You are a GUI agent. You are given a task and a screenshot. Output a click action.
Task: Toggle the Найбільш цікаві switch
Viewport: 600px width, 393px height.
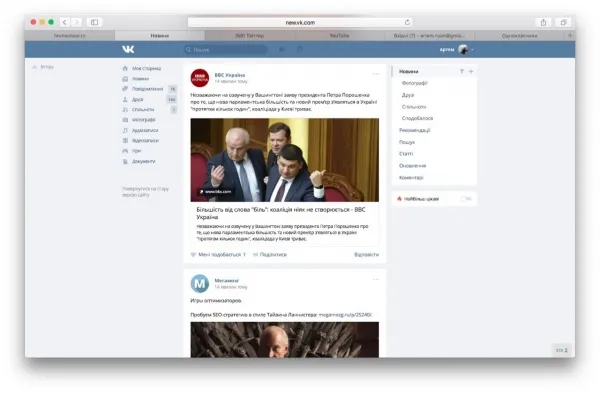tap(466, 199)
